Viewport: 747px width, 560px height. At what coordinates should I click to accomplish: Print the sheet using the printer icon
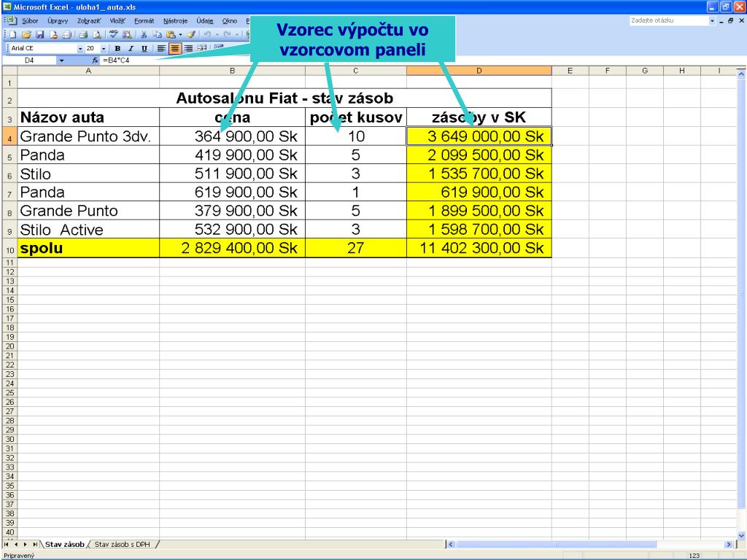[83, 35]
